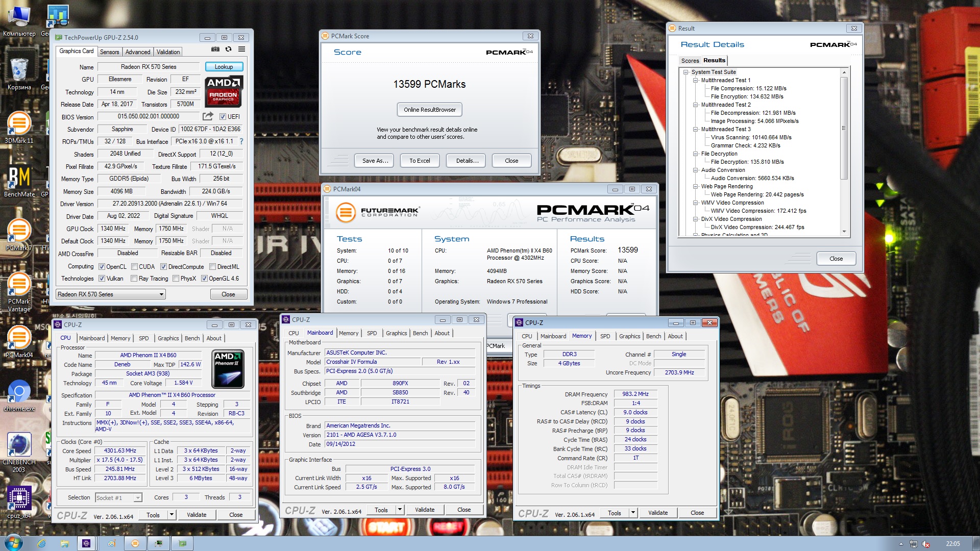The height and width of the screenshot is (551, 980).
Task: Click the GPU-Z refresh icon
Action: tap(229, 49)
